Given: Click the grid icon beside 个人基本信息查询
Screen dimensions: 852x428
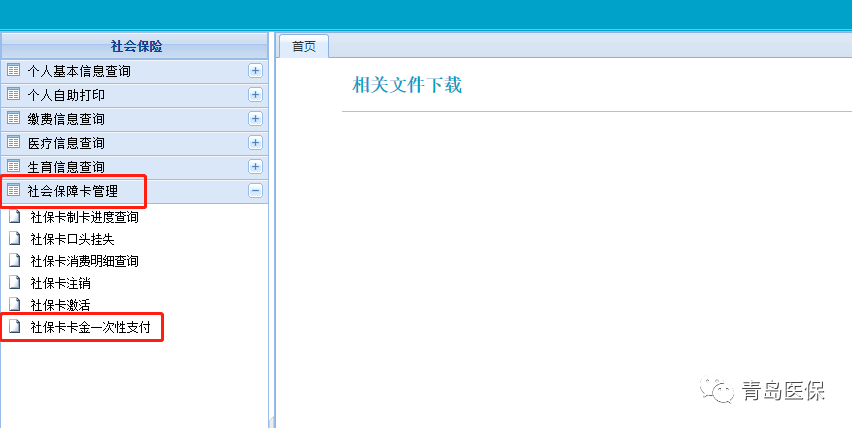Looking at the screenshot, I should click(x=14, y=71).
